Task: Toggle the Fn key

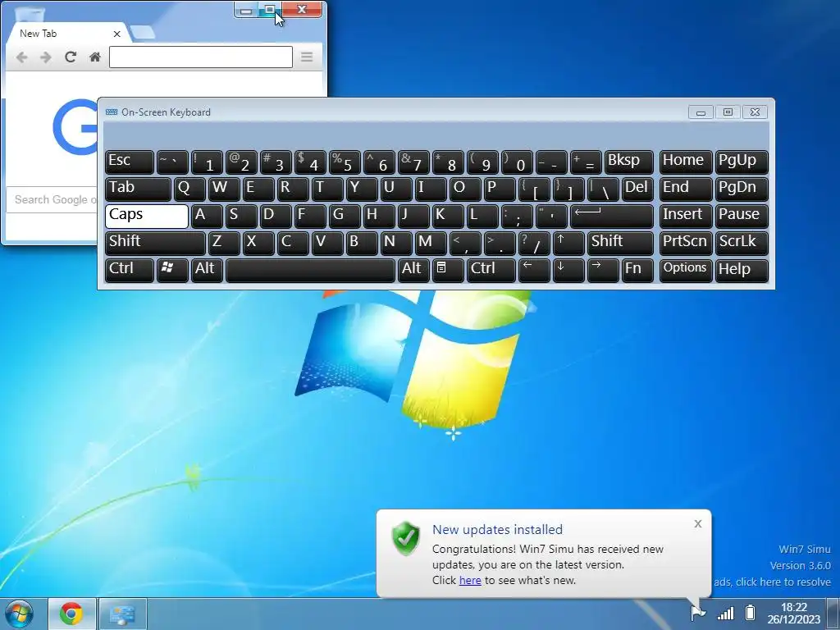Action: tap(637, 270)
